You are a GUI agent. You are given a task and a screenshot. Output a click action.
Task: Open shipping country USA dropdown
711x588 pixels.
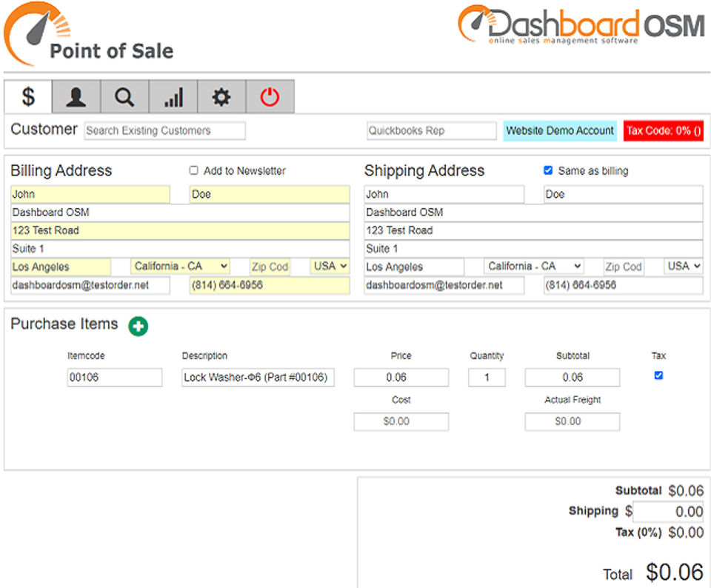(x=684, y=266)
